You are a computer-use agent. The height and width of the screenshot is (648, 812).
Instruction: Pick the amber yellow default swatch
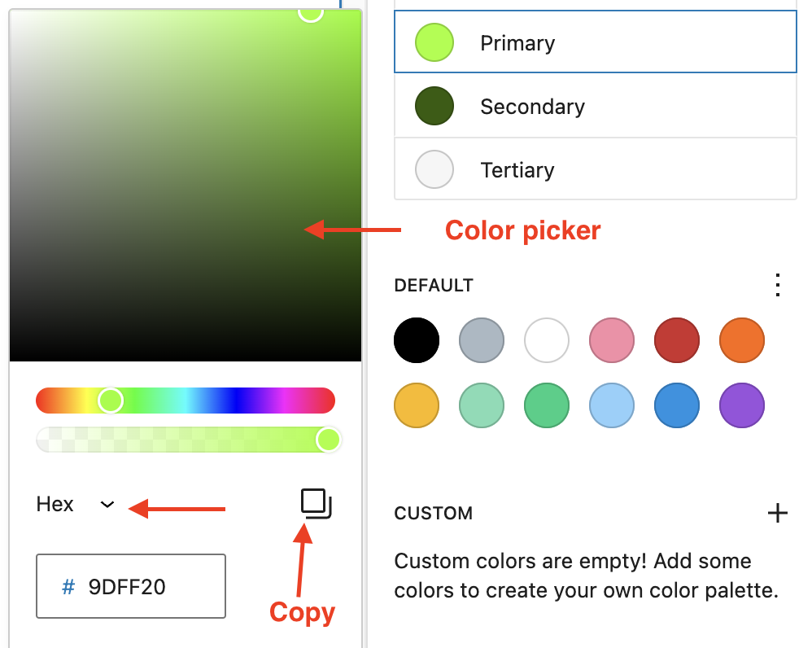click(416, 405)
